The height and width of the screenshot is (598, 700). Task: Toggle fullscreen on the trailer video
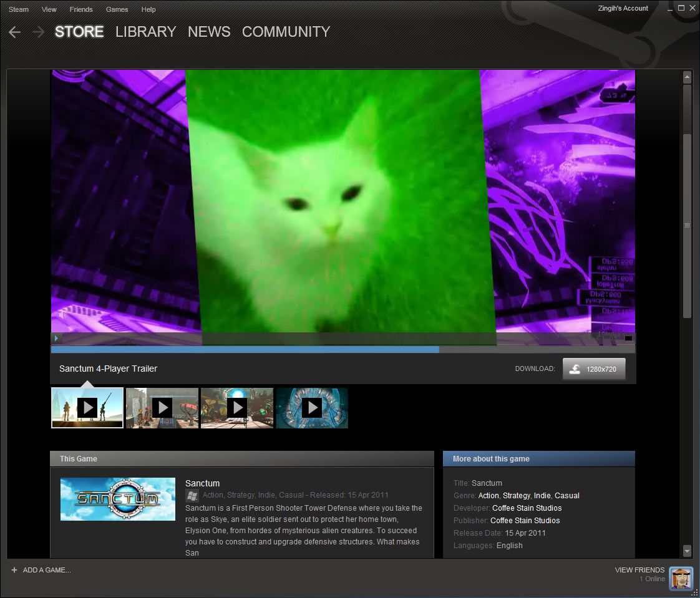click(x=628, y=338)
